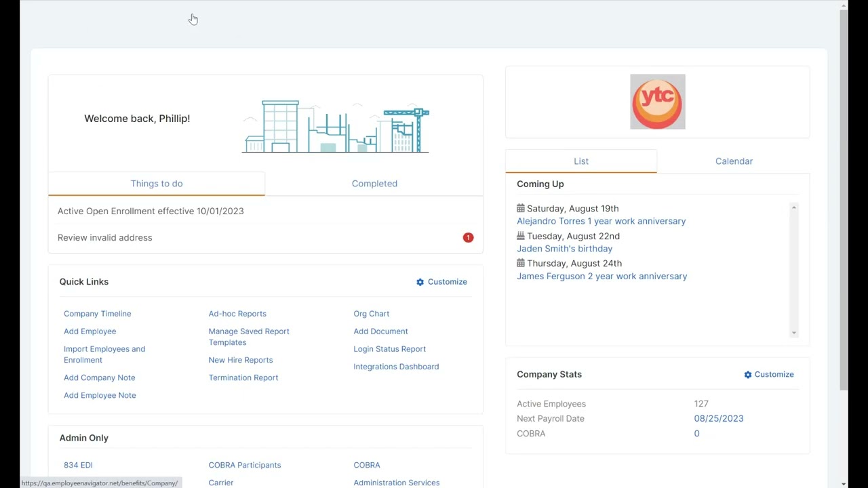This screenshot has height=488, width=868.
Task: Click the Thursday, August 24th calendar icon
Action: 521,263
